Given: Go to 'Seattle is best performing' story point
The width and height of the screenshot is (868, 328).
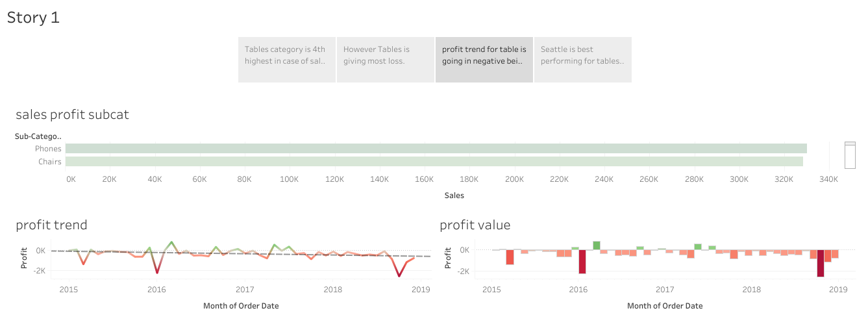Looking at the screenshot, I should 582,60.
